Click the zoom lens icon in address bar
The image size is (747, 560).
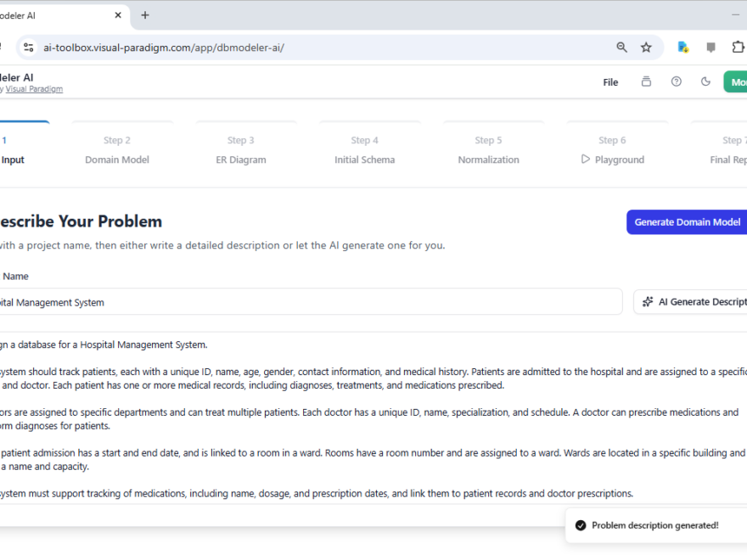pyautogui.click(x=622, y=47)
